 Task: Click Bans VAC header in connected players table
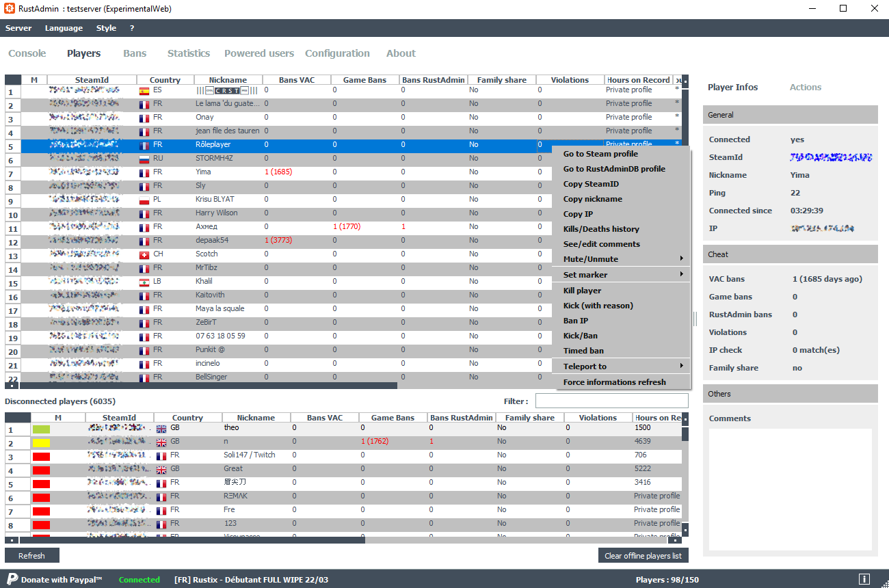point(297,80)
